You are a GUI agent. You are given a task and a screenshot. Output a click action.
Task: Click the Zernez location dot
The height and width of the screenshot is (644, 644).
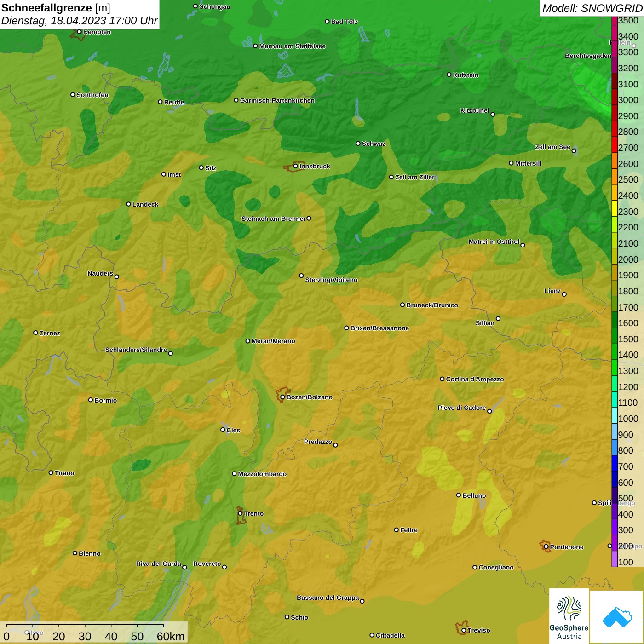coord(35,333)
